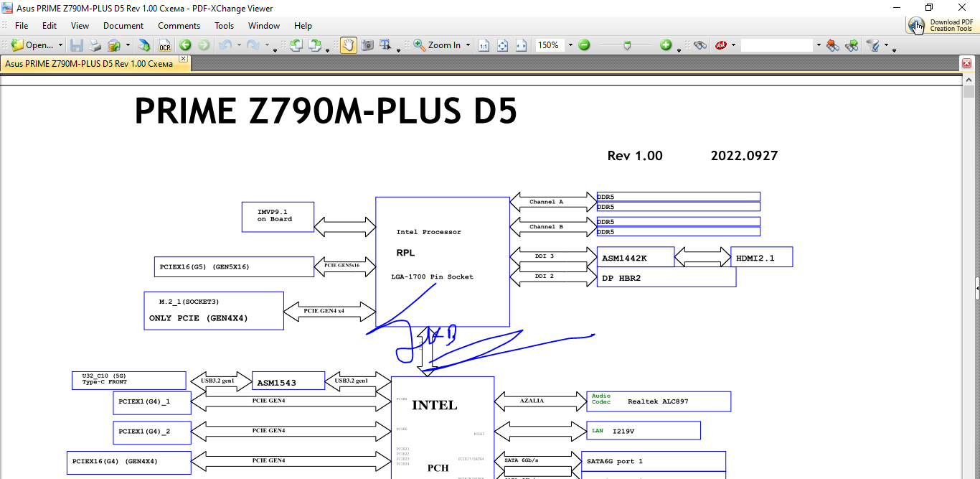980x479 pixels.
Task: Expand the Ask search provider dropdown
Action: tap(733, 45)
